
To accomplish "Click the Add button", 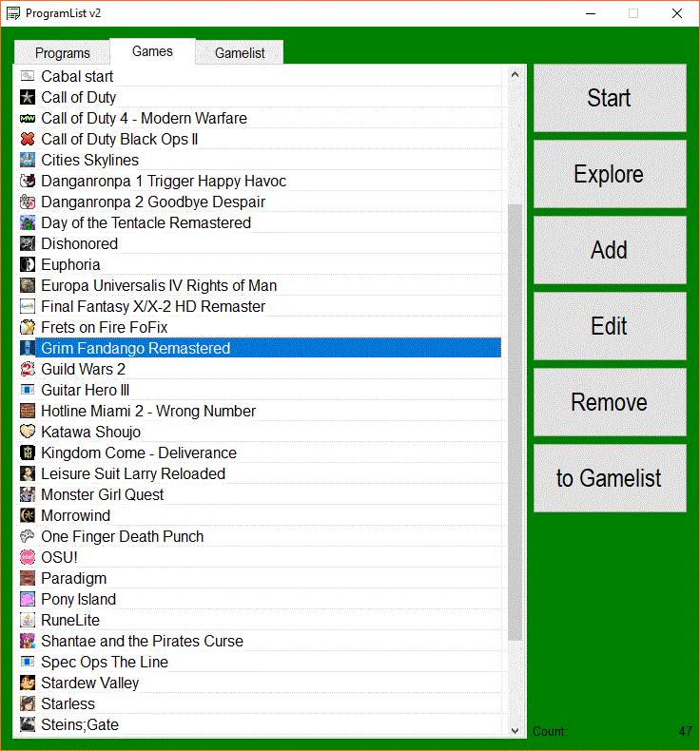I will click(610, 250).
